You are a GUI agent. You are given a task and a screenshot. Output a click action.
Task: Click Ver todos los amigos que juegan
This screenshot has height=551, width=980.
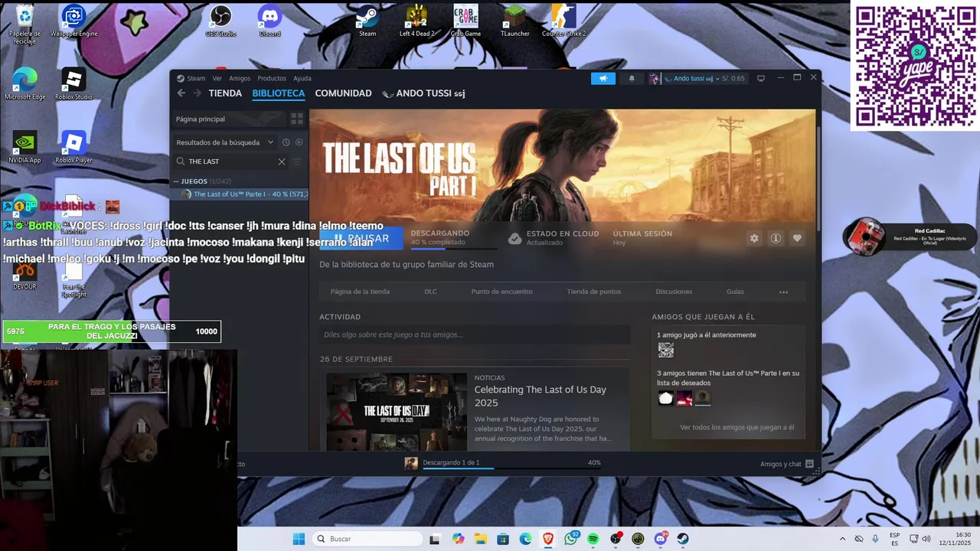pyautogui.click(x=737, y=427)
